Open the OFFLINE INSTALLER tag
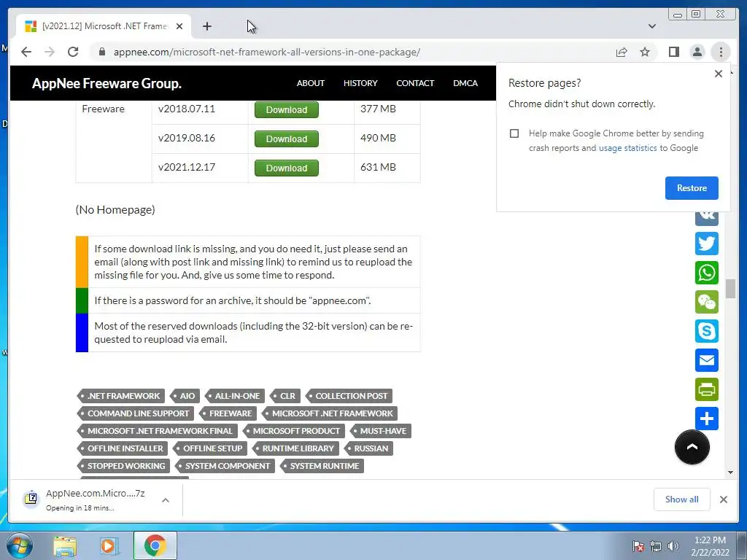The height and width of the screenshot is (560, 747). click(x=123, y=448)
